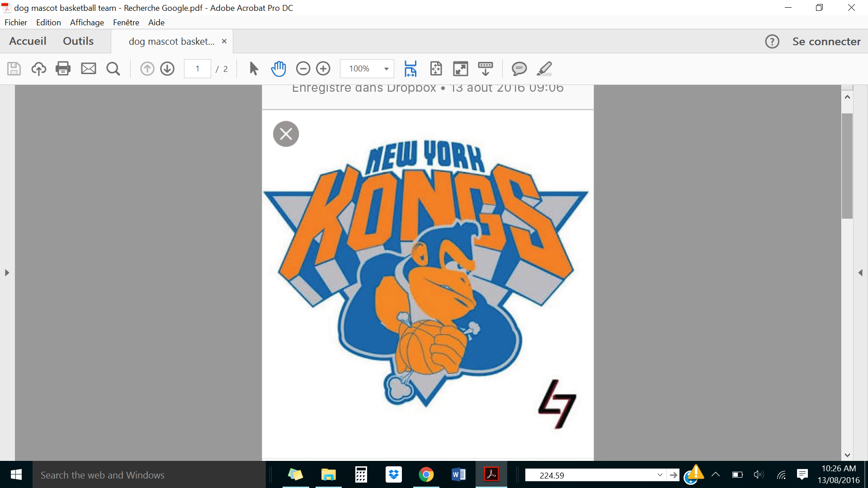Close the image preview X button
The width and height of the screenshot is (868, 488).
tap(286, 134)
